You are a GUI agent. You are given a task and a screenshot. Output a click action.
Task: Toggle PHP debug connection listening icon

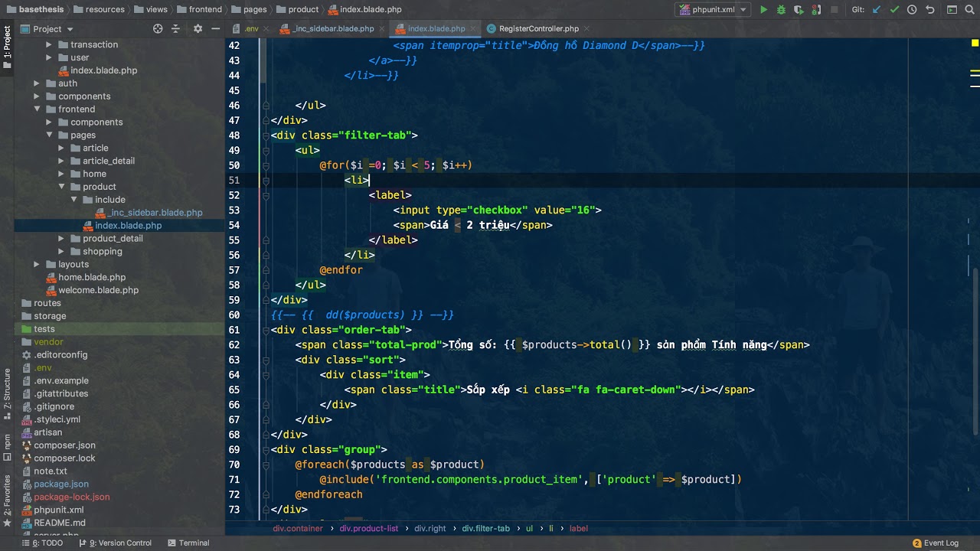point(816,10)
